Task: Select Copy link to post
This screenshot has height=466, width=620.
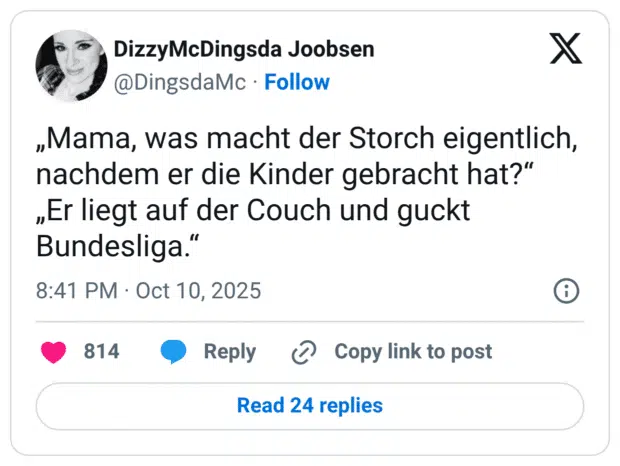Action: tap(413, 352)
